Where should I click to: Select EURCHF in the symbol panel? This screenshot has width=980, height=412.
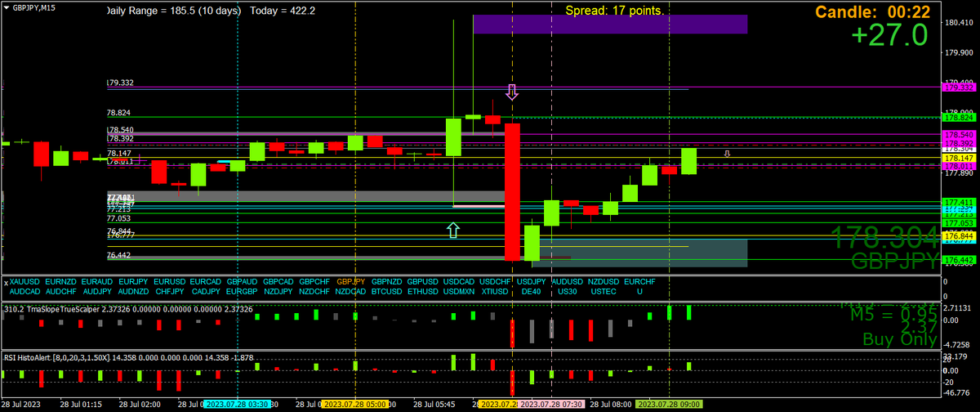[x=639, y=280]
